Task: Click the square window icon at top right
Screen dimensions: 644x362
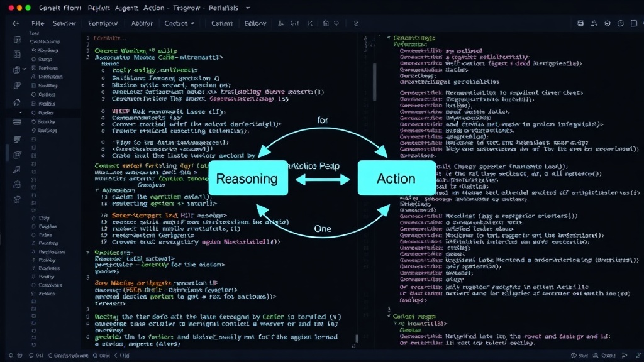Action: tap(634, 23)
